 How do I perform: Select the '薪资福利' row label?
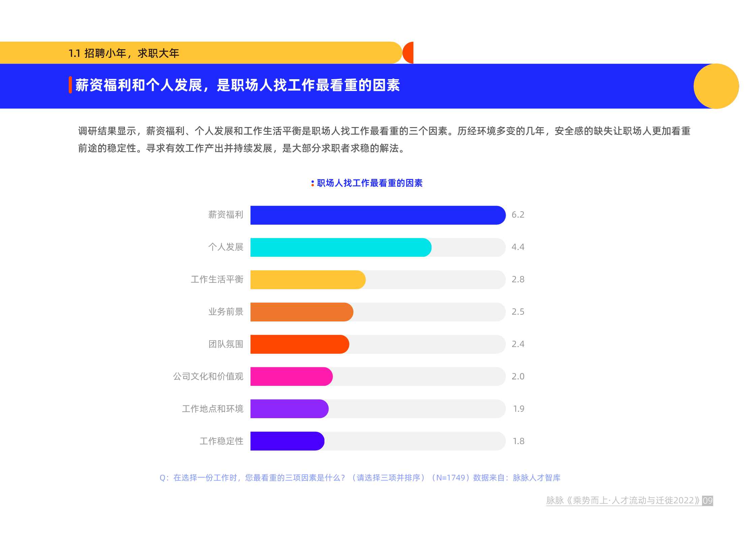tap(225, 215)
